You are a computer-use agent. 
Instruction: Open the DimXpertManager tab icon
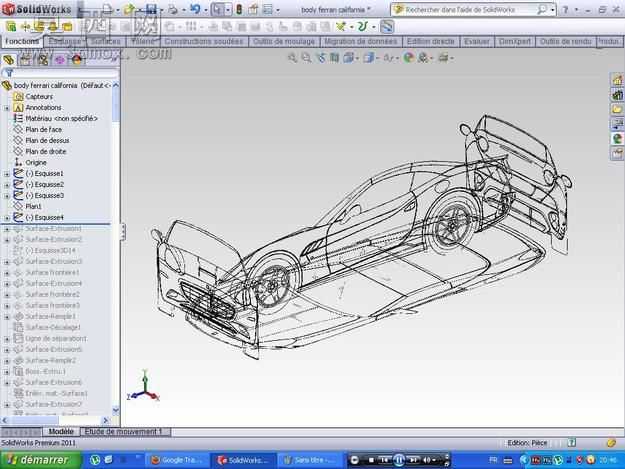point(60,60)
